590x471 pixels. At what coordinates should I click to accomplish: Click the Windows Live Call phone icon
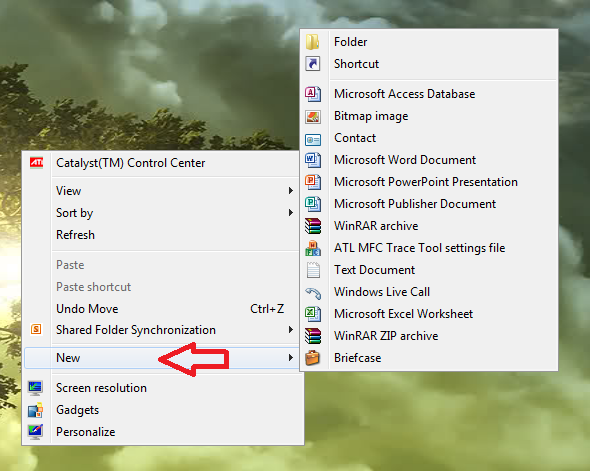coord(313,293)
